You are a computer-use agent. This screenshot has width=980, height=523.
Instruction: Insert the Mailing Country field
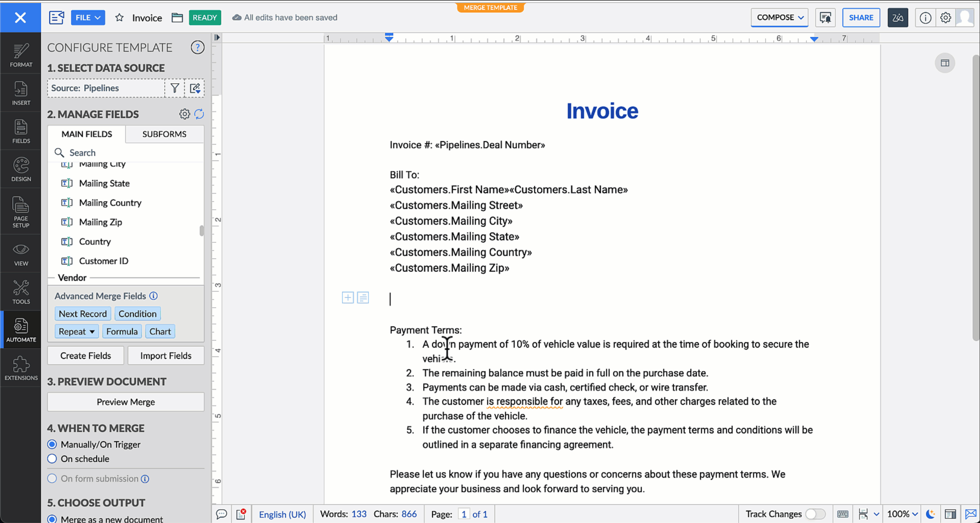point(110,203)
